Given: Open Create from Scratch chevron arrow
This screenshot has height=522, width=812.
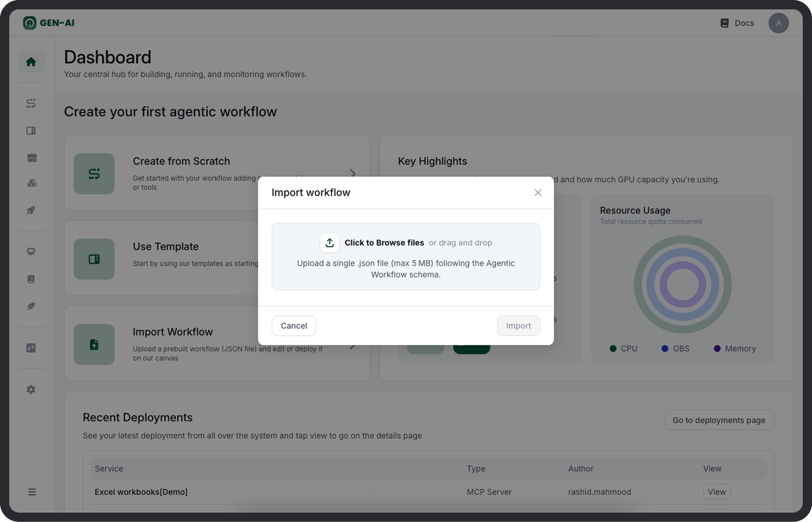Looking at the screenshot, I should tap(353, 174).
